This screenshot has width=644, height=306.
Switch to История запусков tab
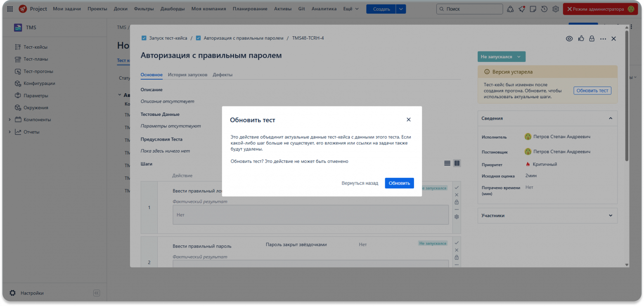(187, 75)
